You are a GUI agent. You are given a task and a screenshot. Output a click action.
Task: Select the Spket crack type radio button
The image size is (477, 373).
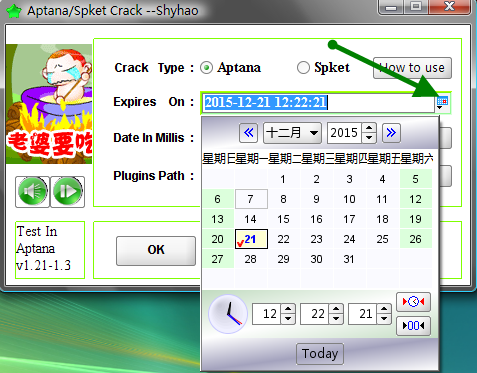point(303,68)
